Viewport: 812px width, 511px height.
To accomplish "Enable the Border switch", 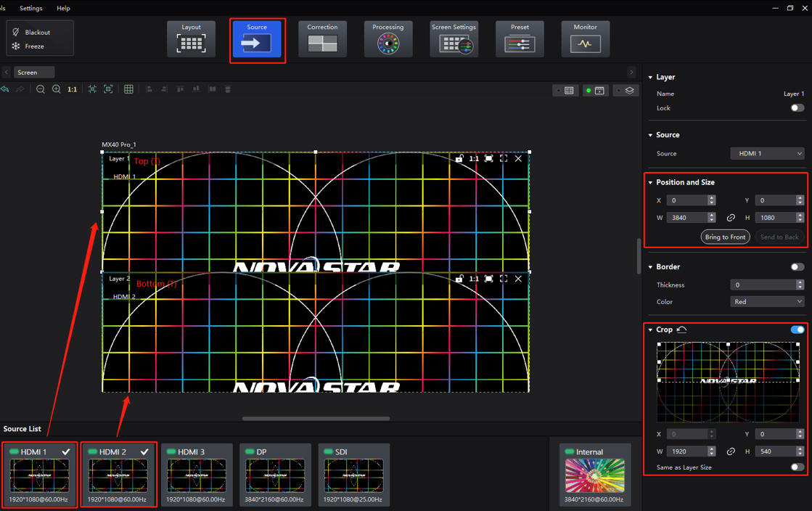I will 797,267.
